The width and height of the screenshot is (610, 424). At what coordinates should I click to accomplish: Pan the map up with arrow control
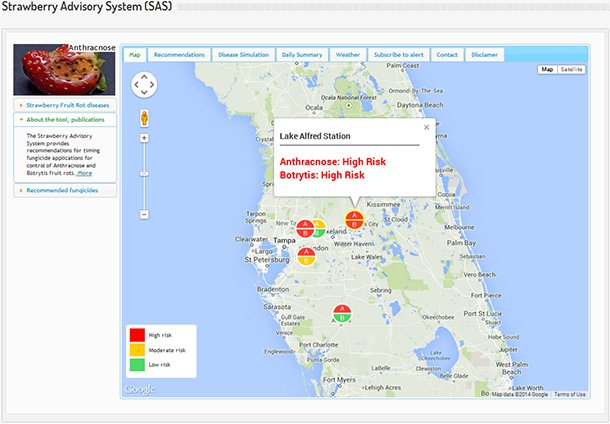coord(144,77)
